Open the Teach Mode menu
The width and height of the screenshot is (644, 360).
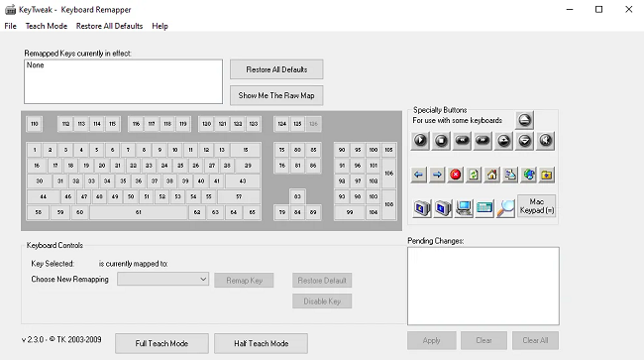(47, 26)
